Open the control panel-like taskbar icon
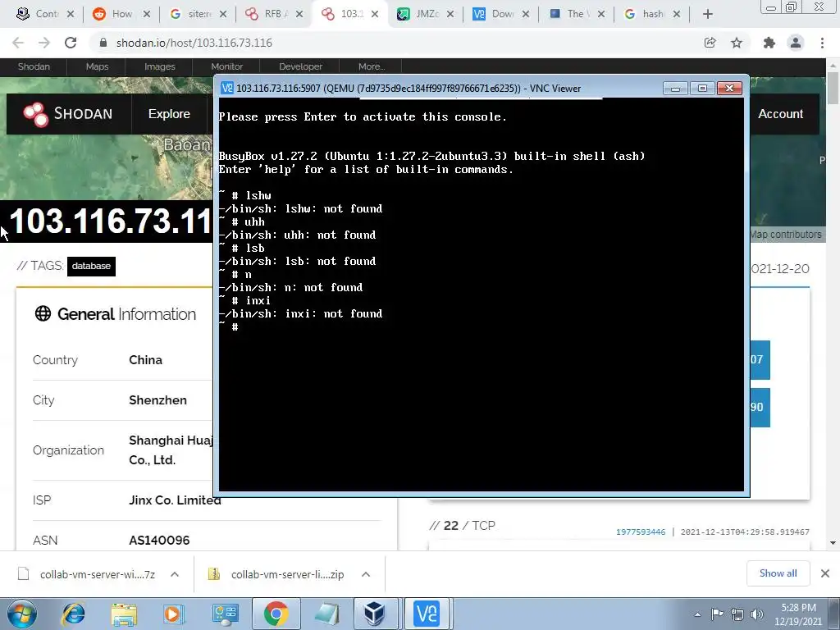The height and width of the screenshot is (630, 840). click(x=225, y=614)
